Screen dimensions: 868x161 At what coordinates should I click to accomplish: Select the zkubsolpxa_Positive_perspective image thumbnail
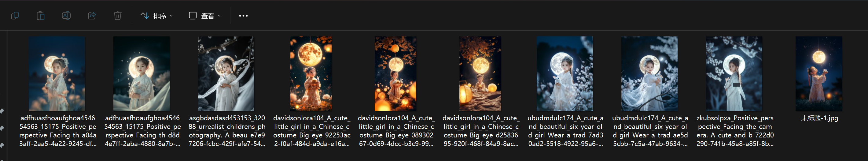[734, 73]
